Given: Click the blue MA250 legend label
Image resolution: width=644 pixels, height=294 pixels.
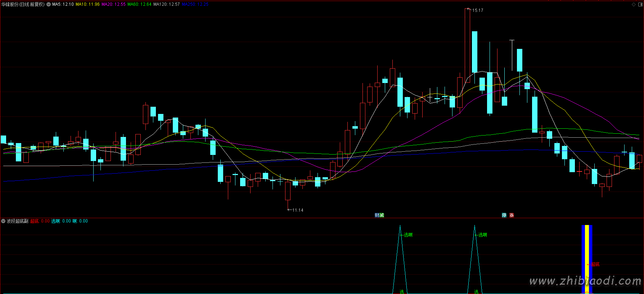Looking at the screenshot, I should tap(195, 4).
